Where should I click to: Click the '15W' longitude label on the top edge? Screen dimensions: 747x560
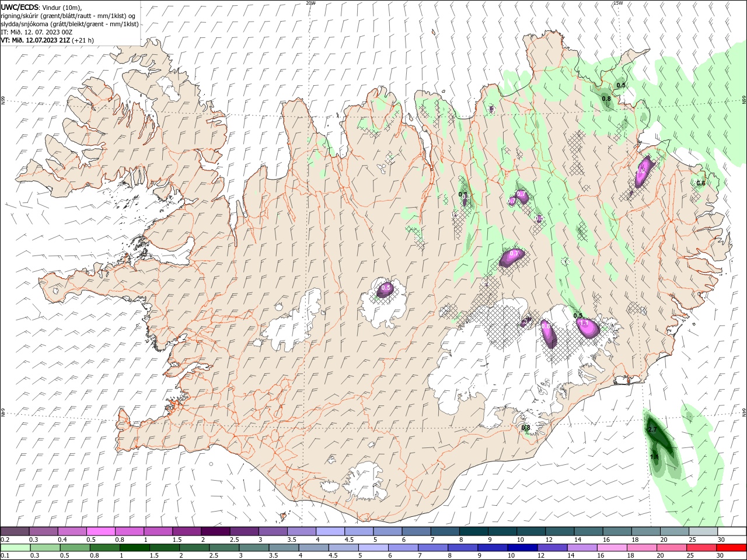pyautogui.click(x=618, y=3)
